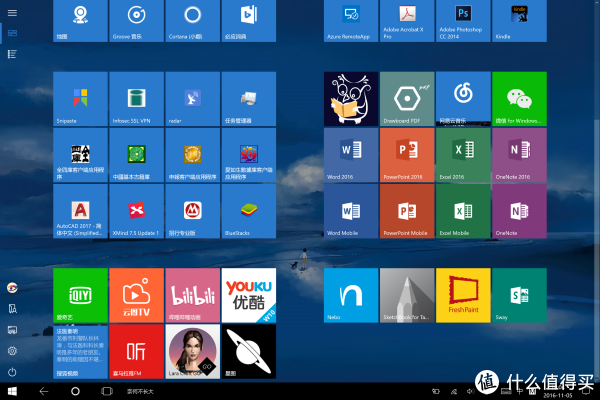Launch the radar tile
600x400 pixels.
192,99
